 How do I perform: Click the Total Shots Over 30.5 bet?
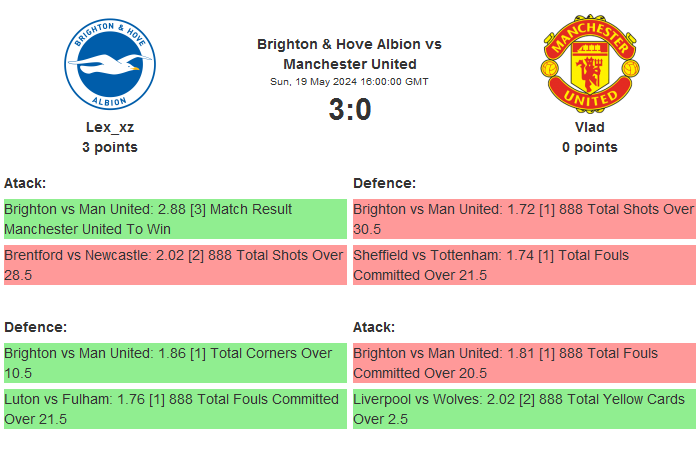click(523, 219)
